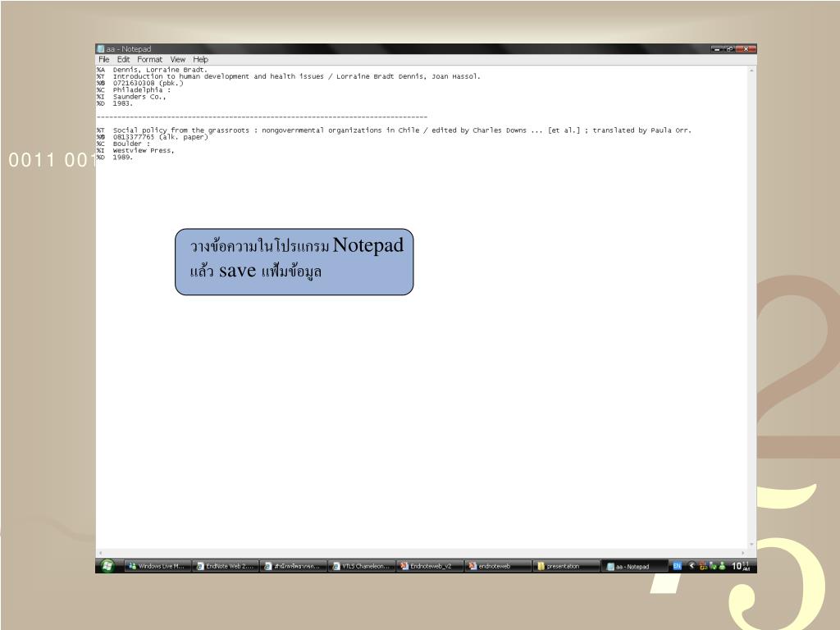Click the taskbar clock
The height and width of the screenshot is (630, 840).
tap(741, 566)
